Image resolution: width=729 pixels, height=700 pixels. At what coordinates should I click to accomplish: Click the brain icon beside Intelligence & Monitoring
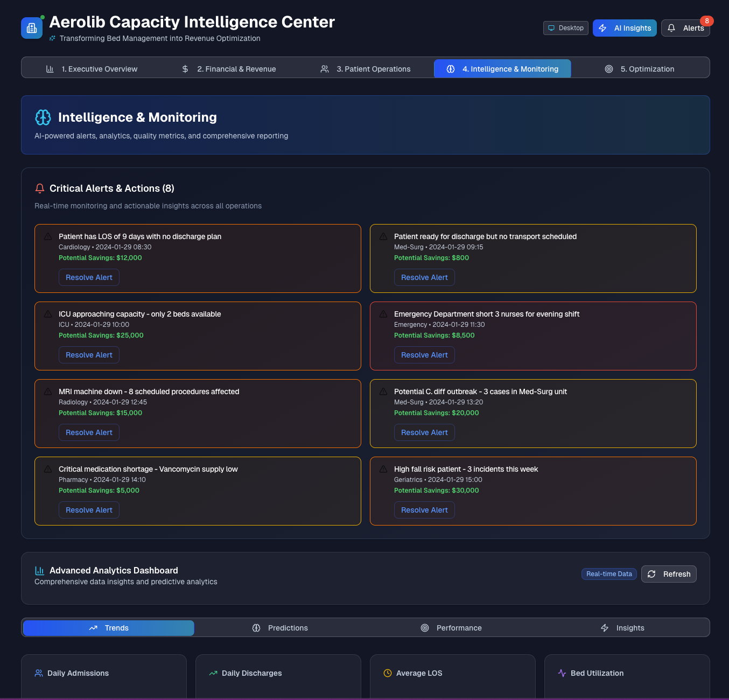[43, 117]
